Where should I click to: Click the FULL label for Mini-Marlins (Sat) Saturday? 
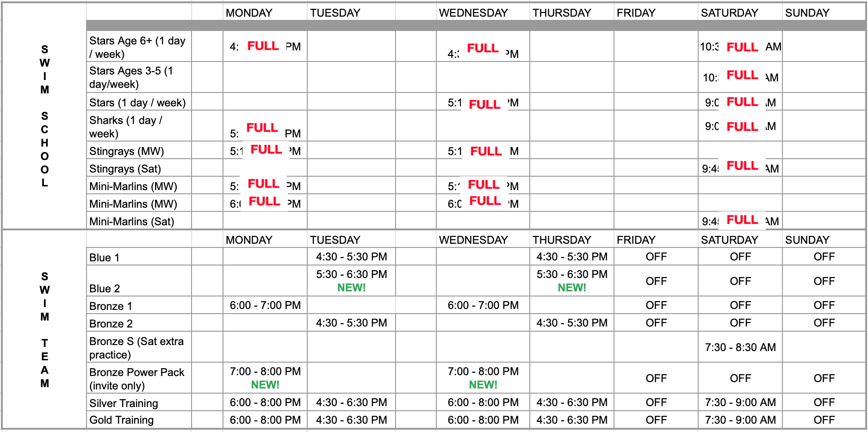click(x=742, y=220)
